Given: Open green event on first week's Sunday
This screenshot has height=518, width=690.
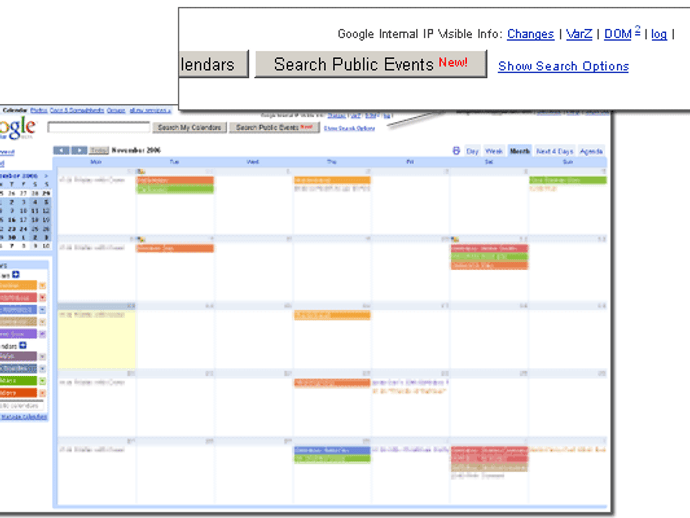Looking at the screenshot, I should tap(568, 180).
